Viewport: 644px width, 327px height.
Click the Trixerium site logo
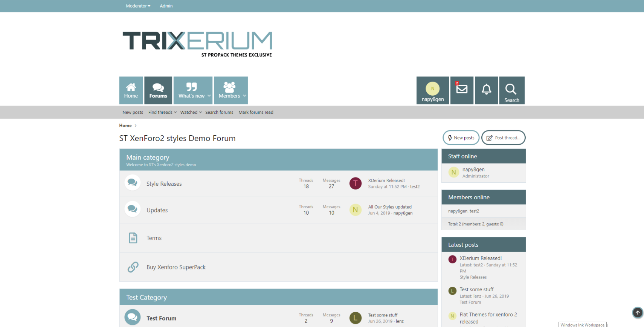point(197,44)
